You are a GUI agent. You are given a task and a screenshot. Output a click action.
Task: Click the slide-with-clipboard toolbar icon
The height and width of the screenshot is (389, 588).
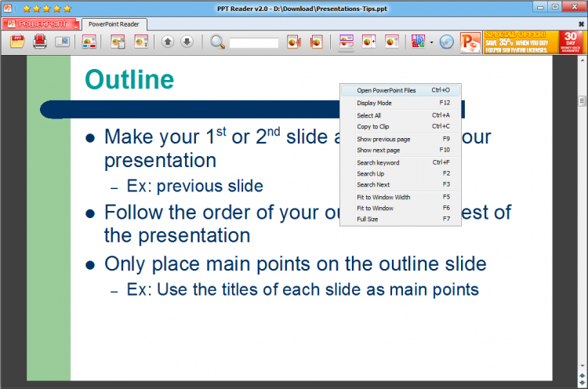pos(118,42)
